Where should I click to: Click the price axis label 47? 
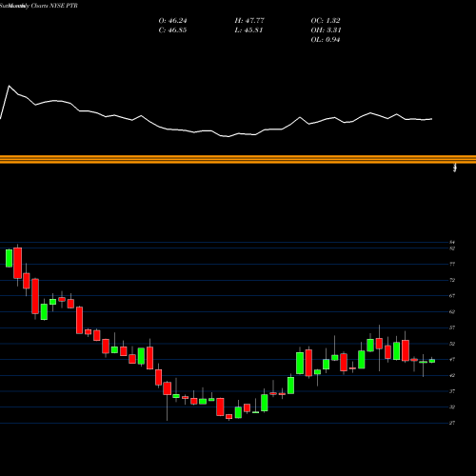(452, 359)
